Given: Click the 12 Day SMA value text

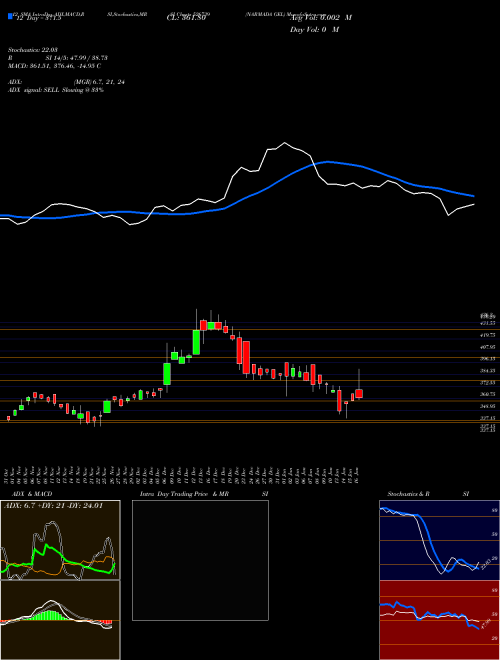Looking at the screenshot, I should pyautogui.click(x=39, y=18).
